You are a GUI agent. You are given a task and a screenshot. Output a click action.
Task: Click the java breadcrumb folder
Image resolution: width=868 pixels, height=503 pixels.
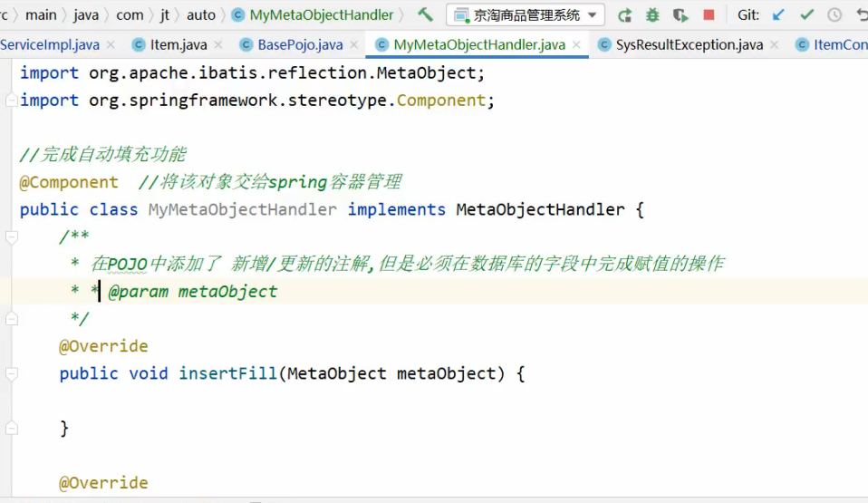[86, 15]
